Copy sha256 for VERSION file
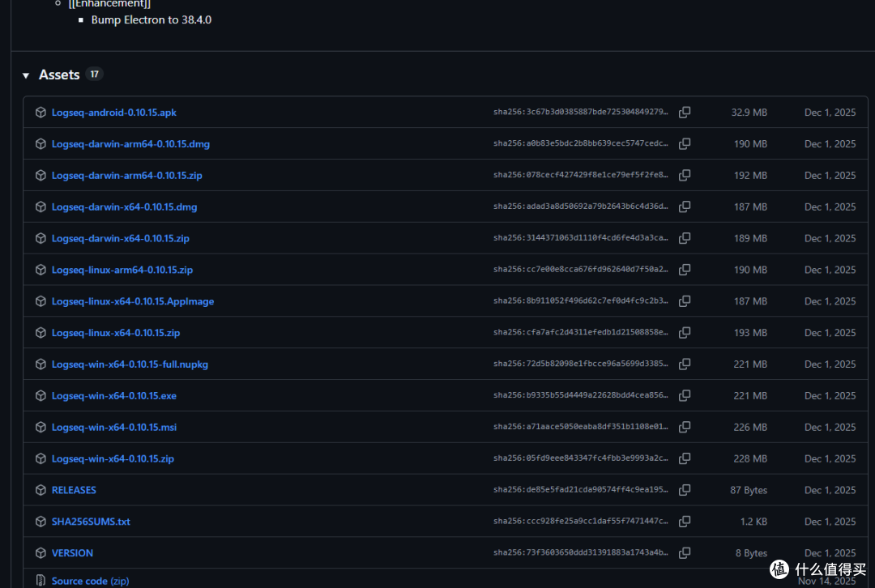Screen dimensions: 875x588 click(685, 553)
